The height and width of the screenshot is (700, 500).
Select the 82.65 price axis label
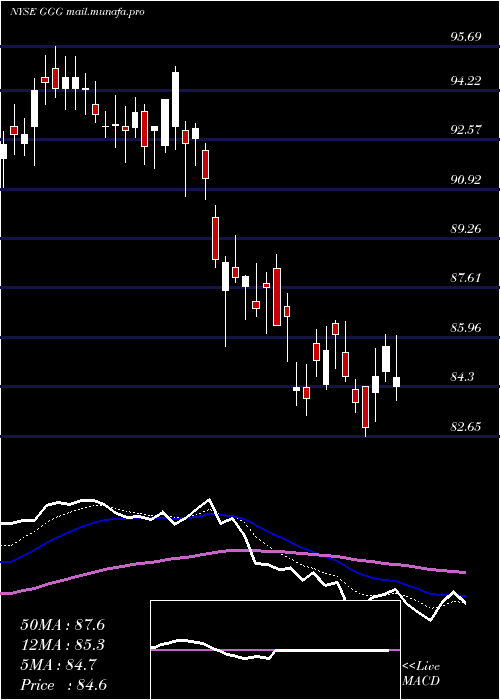466,426
